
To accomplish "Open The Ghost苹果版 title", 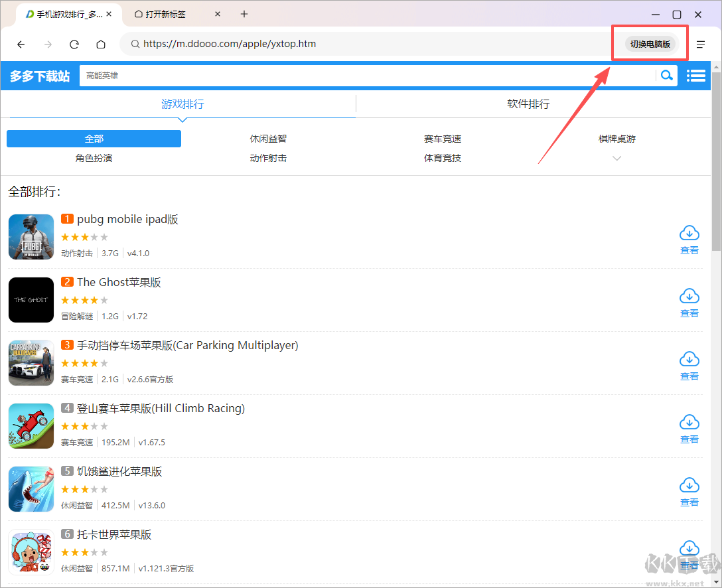I will click(x=119, y=282).
